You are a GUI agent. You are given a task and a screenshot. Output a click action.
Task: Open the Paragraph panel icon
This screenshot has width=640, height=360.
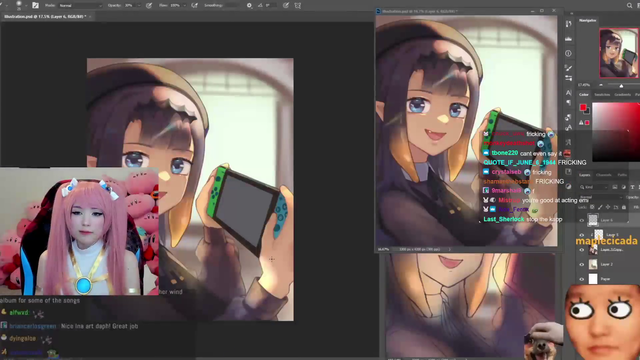(x=569, y=102)
